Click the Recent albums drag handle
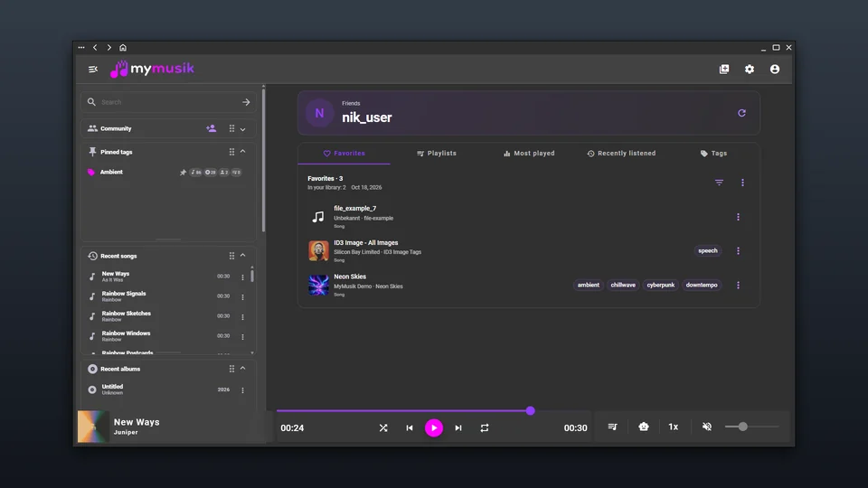Viewport: 868px width, 488px height. tap(232, 369)
